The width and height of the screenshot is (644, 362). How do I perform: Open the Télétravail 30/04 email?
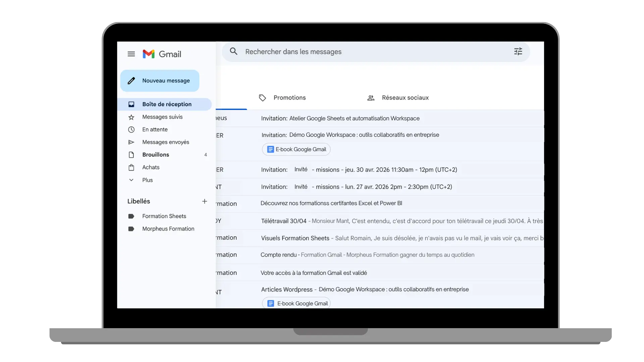click(380, 221)
